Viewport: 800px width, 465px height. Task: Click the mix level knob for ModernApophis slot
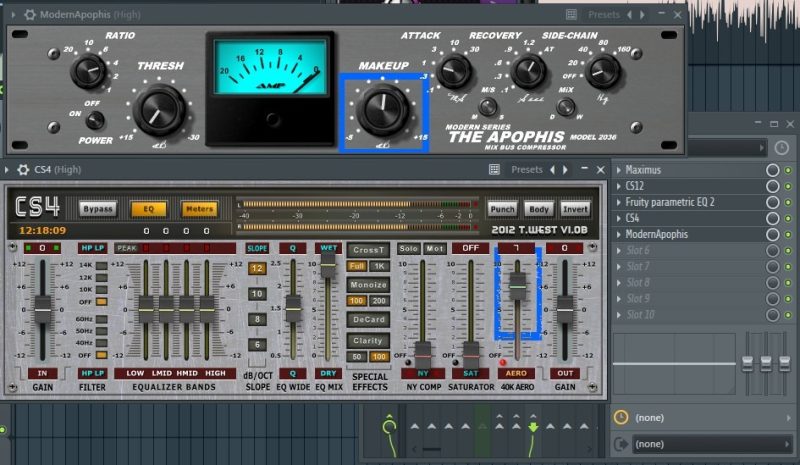(772, 234)
